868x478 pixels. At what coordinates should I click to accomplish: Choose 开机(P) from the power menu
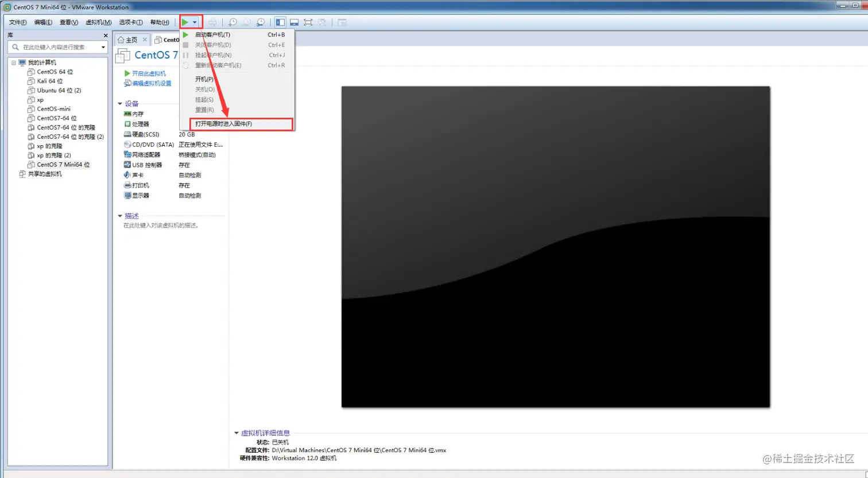tap(237, 79)
